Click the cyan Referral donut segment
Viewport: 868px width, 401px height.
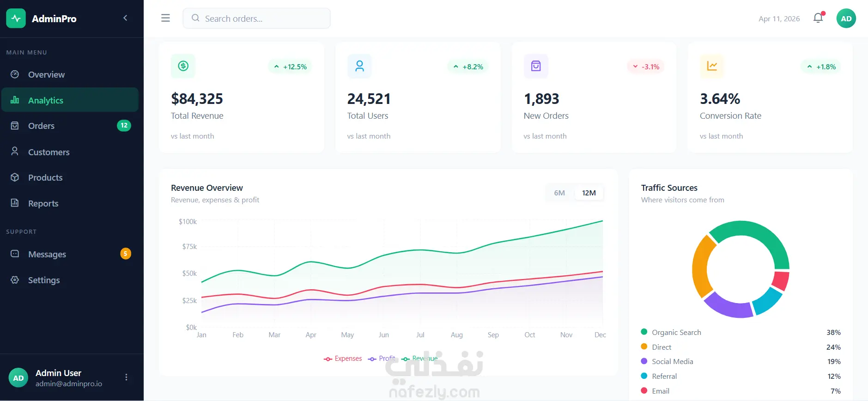click(767, 301)
